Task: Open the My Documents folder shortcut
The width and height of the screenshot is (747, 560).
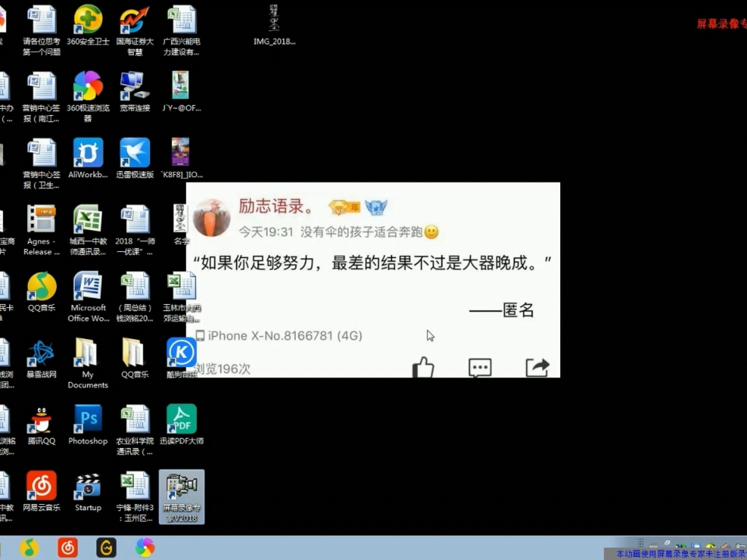Action: (x=88, y=363)
